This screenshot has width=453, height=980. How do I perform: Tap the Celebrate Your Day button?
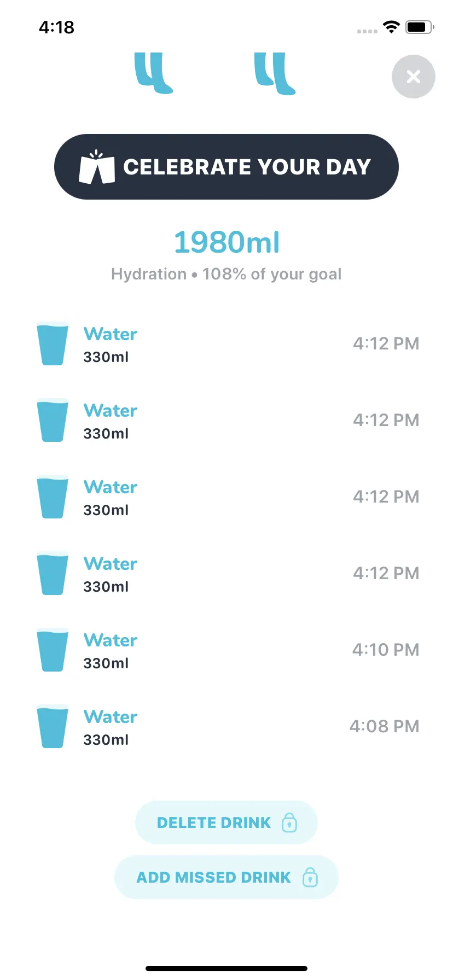[x=226, y=167]
